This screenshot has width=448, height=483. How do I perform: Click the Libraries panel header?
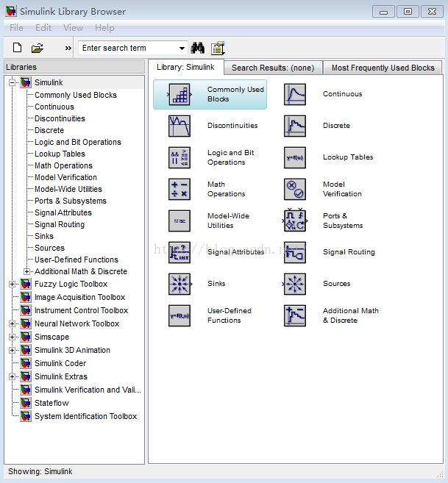(74, 67)
